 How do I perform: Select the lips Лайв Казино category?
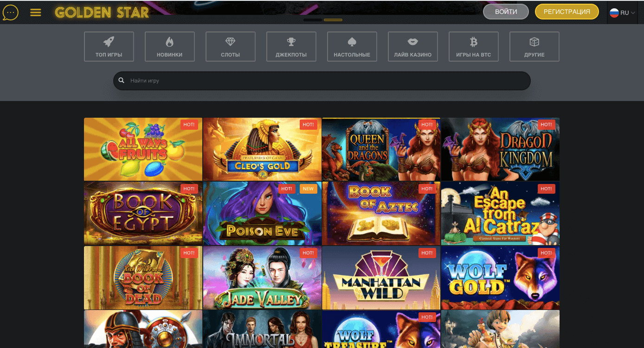(413, 47)
